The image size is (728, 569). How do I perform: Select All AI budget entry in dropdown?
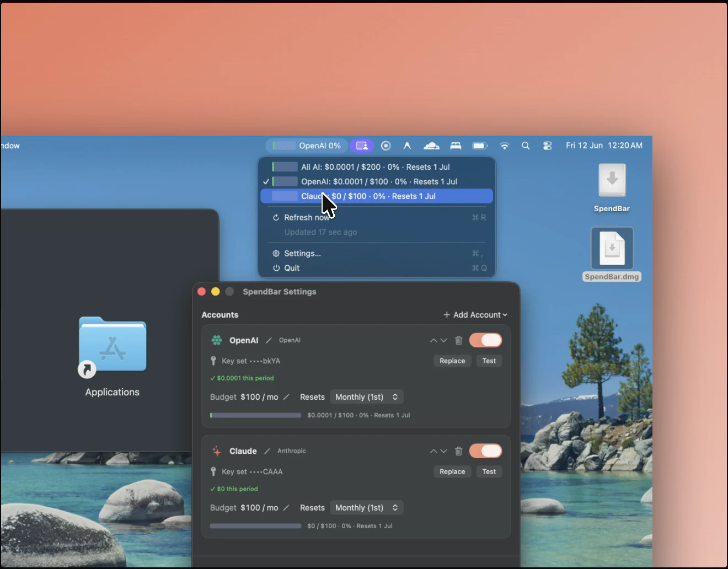point(377,167)
